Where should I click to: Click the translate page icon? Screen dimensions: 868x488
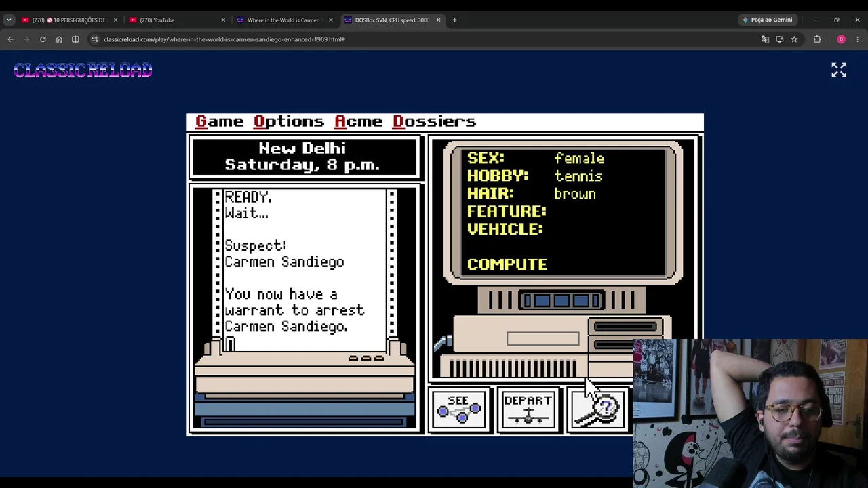pyautogui.click(x=765, y=39)
